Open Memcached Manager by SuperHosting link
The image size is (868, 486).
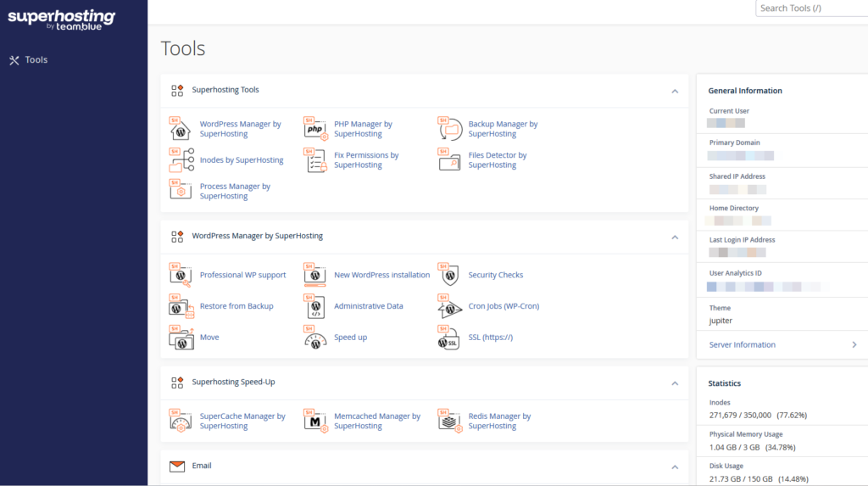coord(377,421)
